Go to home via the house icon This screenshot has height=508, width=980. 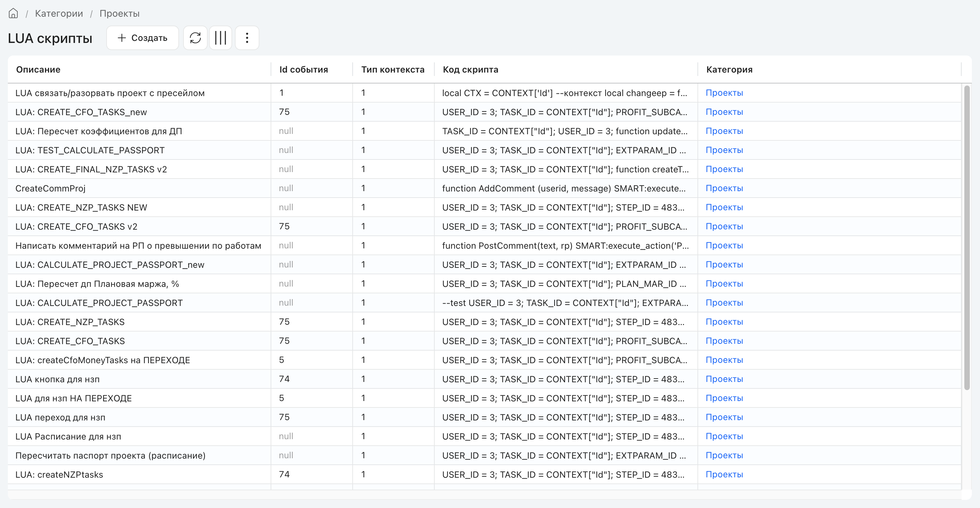point(13,13)
